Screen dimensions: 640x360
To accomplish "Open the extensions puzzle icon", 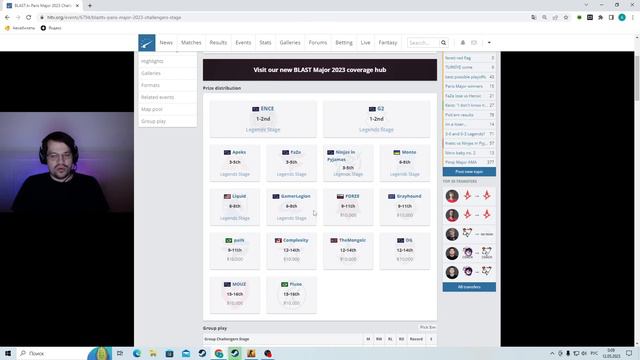I will tap(600, 18).
